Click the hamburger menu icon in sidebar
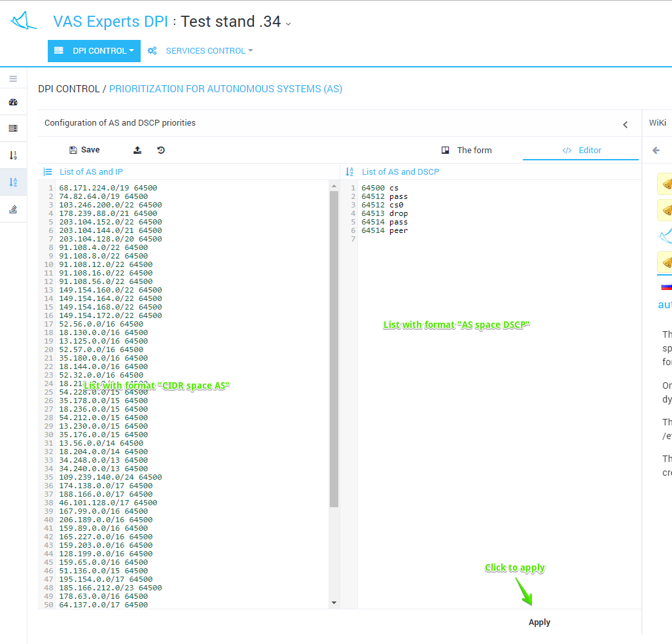This screenshot has width=672, height=644. pos(13,79)
